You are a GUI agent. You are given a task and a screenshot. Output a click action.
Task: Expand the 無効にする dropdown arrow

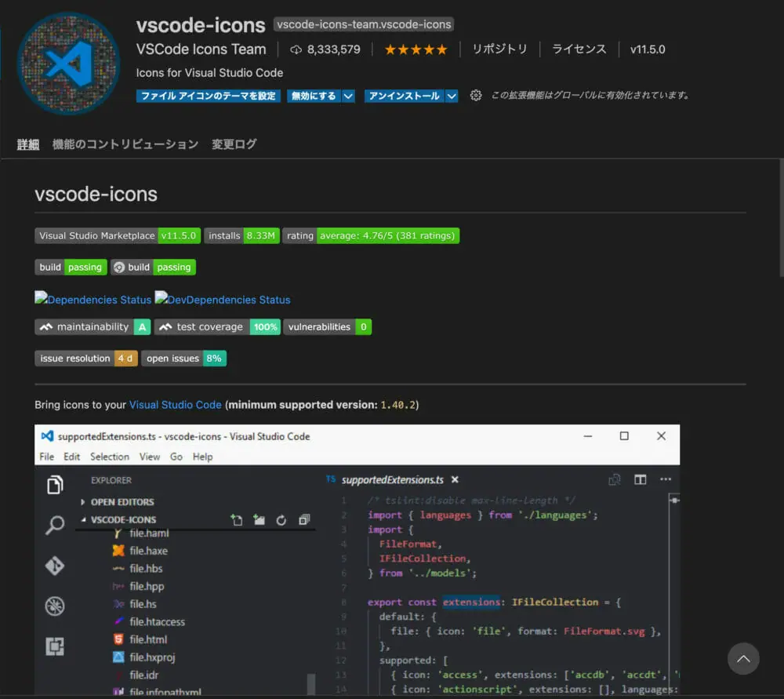(x=349, y=96)
